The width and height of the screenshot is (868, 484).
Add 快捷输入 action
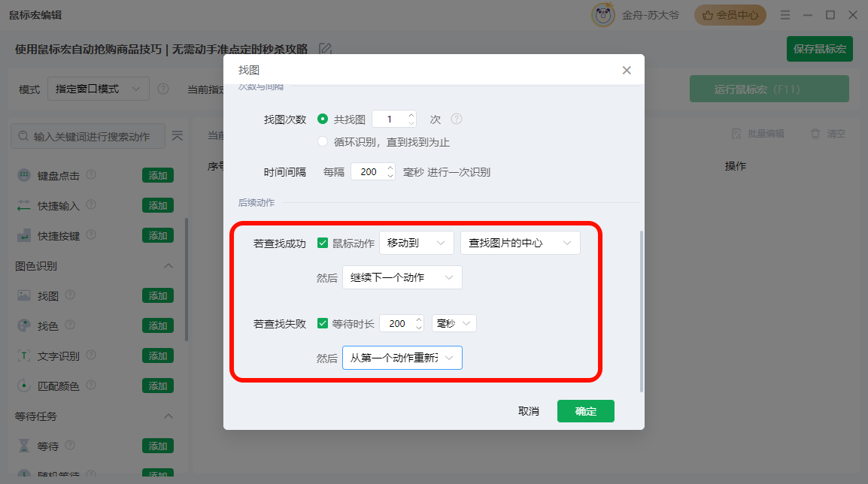[x=158, y=205]
